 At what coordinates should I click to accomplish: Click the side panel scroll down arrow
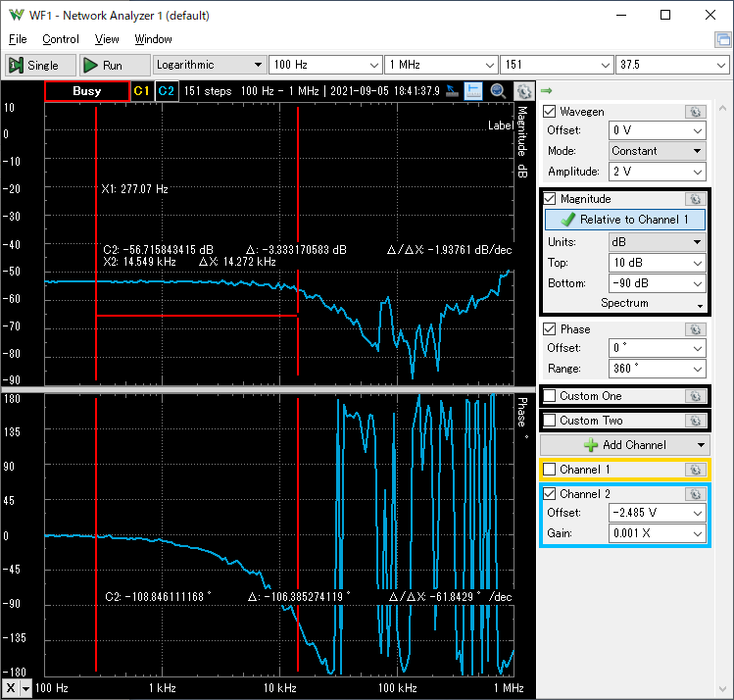point(723,688)
